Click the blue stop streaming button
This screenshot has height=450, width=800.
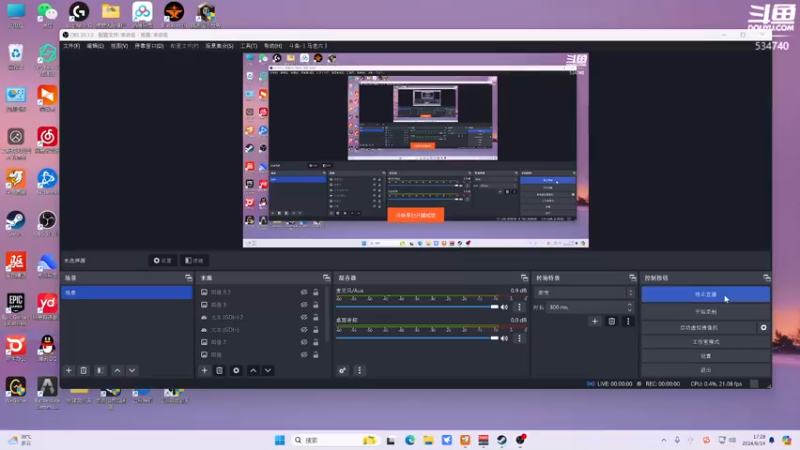coord(706,294)
